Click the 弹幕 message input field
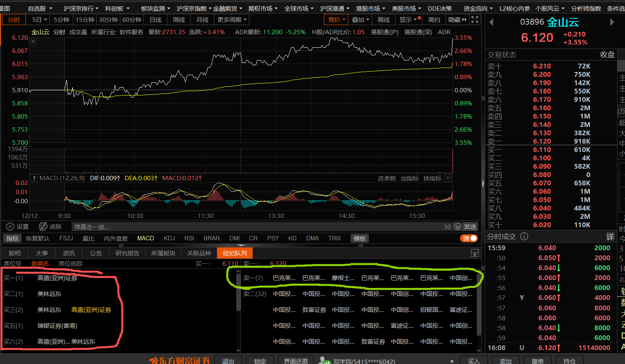Viewport: 625px width, 364px height. 257,227
